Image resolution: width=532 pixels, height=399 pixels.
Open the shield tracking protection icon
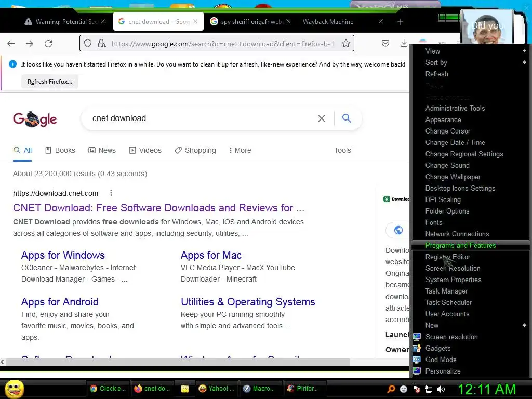(x=88, y=44)
